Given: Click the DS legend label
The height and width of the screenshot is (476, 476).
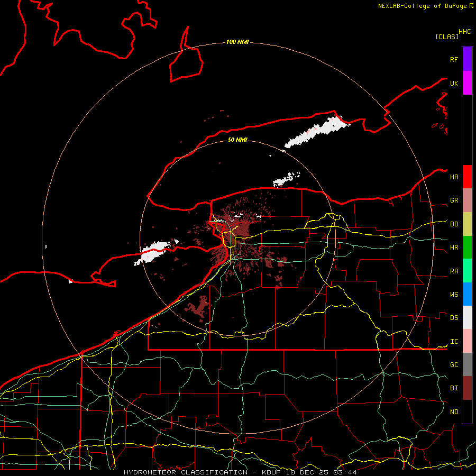Looking at the screenshot, I should pyautogui.click(x=454, y=318).
